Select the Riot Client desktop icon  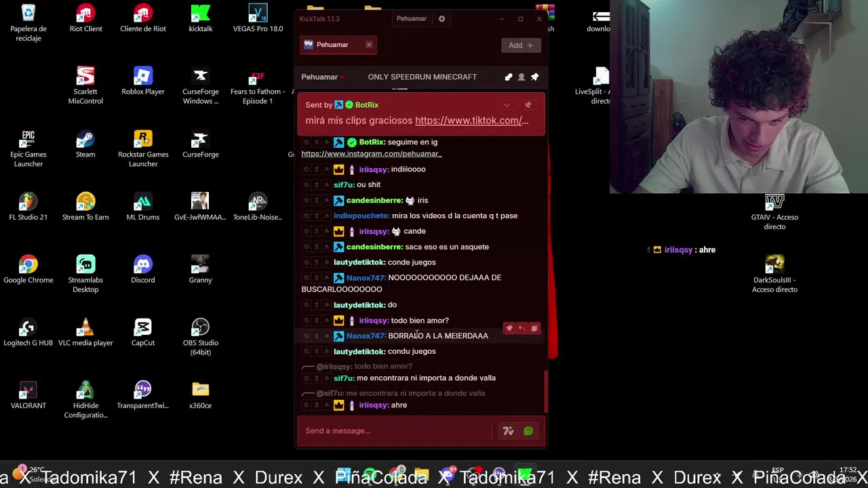point(85,19)
